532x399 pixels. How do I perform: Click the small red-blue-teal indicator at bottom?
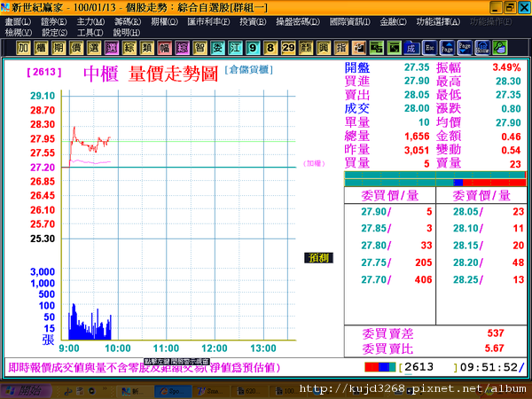pyautogui.click(x=380, y=367)
